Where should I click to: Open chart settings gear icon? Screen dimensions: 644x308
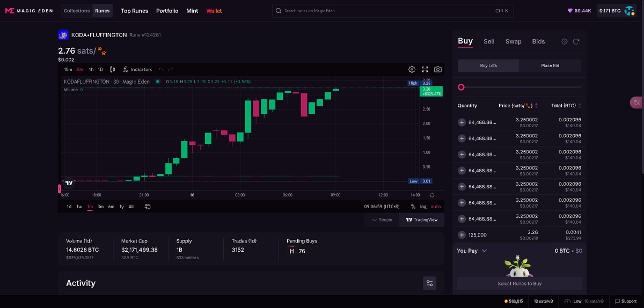[412, 69]
